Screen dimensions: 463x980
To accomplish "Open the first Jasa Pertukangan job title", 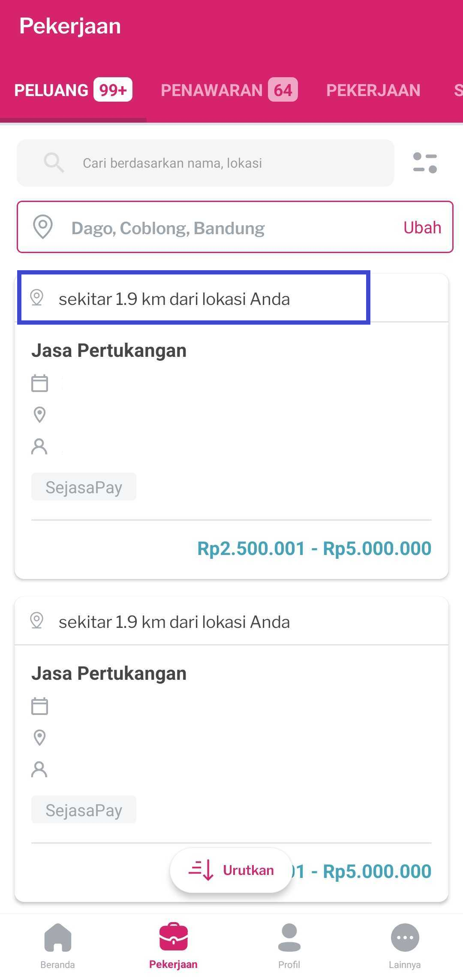I will pyautogui.click(x=109, y=350).
